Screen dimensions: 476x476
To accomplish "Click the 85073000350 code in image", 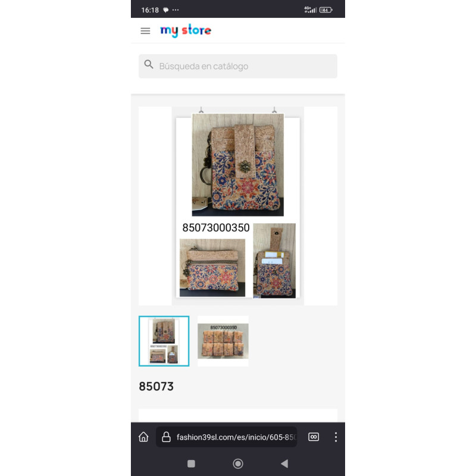I will click(216, 228).
